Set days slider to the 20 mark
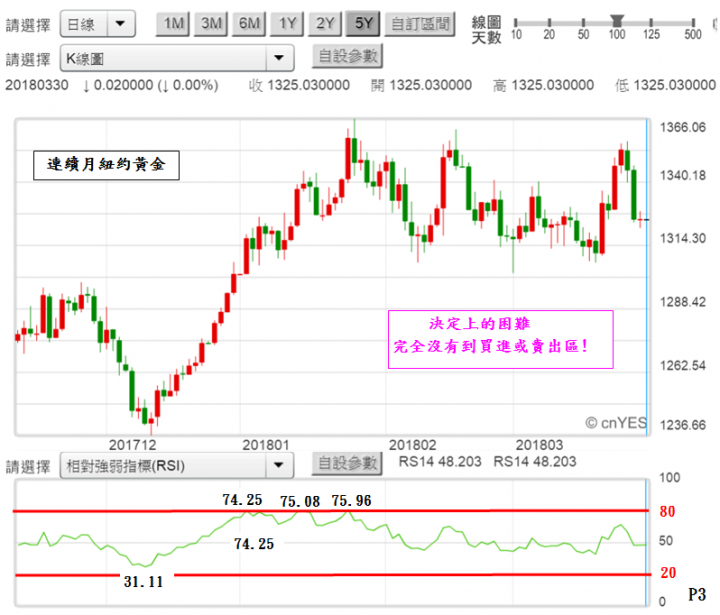720x615 pixels. 550,23
